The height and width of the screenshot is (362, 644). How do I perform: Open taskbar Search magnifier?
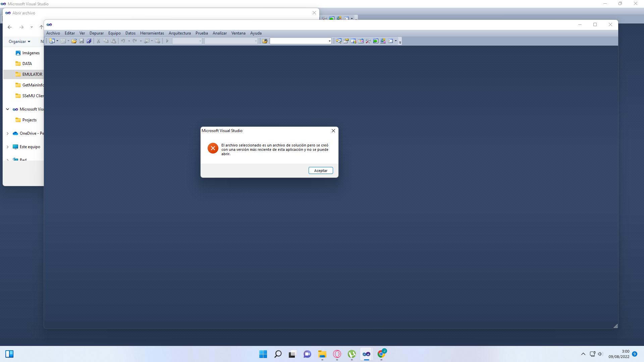pos(278,354)
